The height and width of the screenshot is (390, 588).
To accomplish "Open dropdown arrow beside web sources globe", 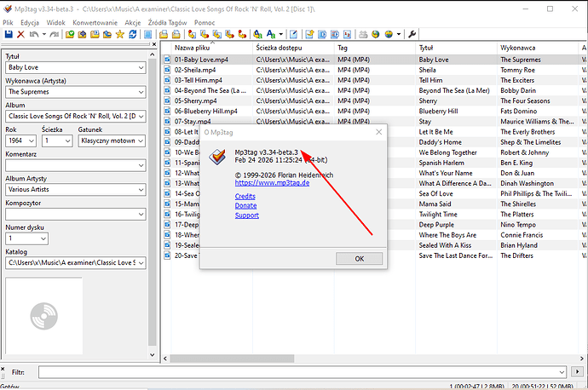I will pos(399,34).
